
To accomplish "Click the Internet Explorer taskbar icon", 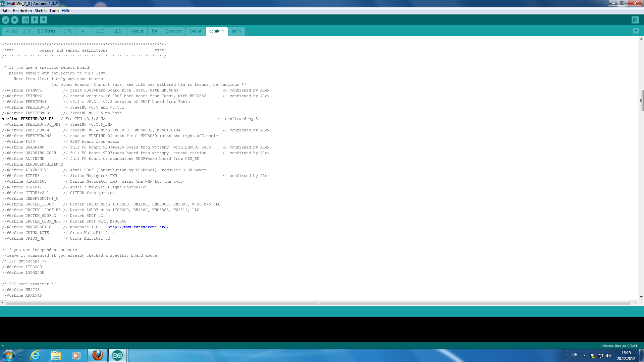I will click(35, 355).
